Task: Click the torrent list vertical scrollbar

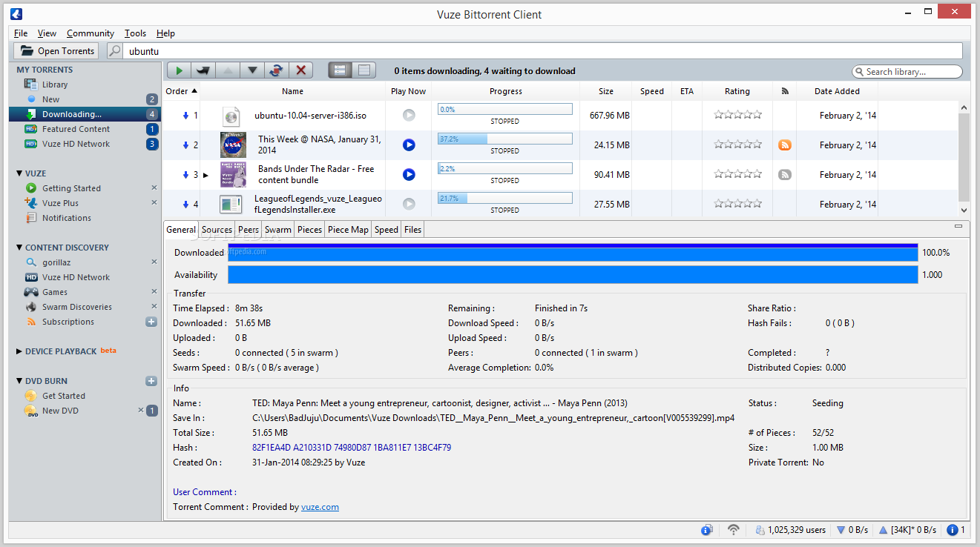Action: pos(964,159)
